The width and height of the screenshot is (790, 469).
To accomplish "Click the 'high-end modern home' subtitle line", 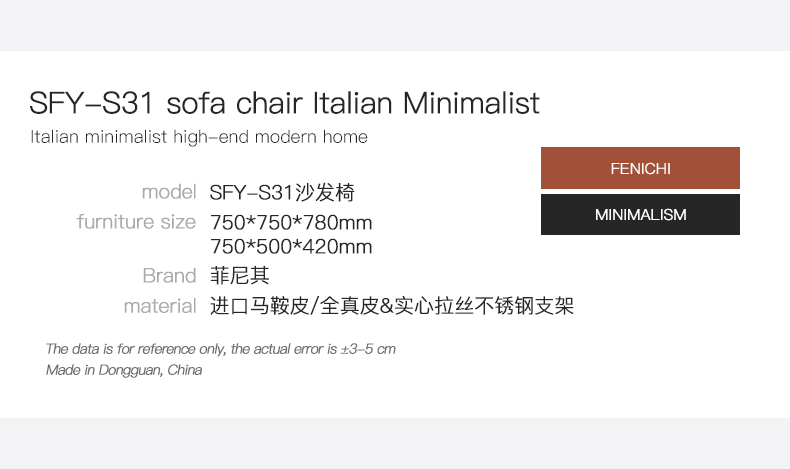I will (x=199, y=137).
